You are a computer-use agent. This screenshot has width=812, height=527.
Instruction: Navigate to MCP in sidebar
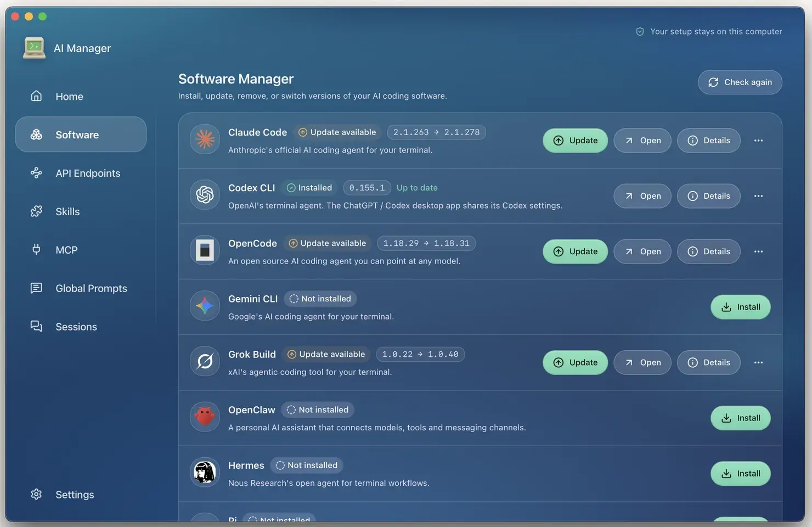[x=81, y=250]
